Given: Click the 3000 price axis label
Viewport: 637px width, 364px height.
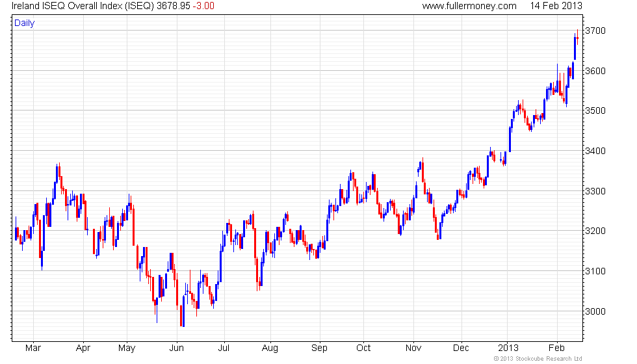Looking at the screenshot, I should tap(595, 311).
